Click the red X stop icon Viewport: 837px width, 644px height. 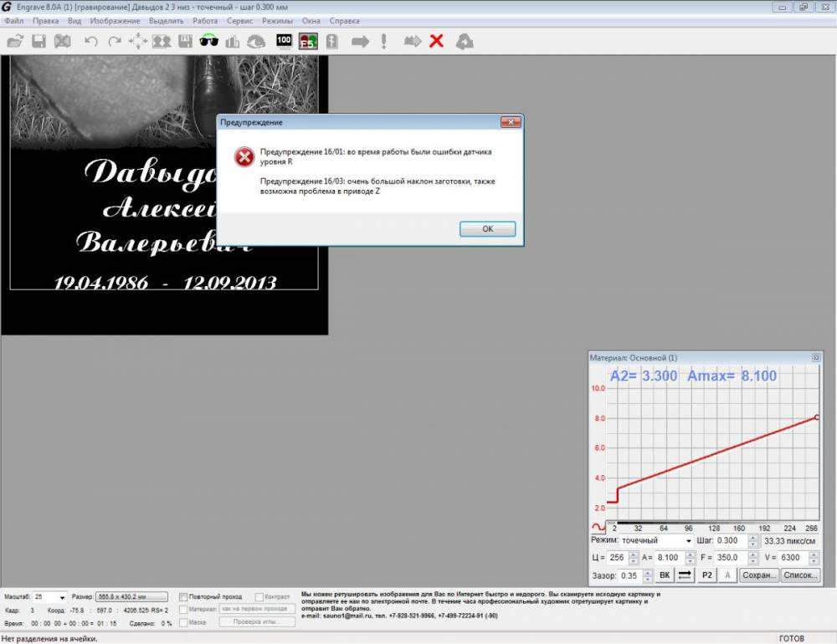pos(436,39)
